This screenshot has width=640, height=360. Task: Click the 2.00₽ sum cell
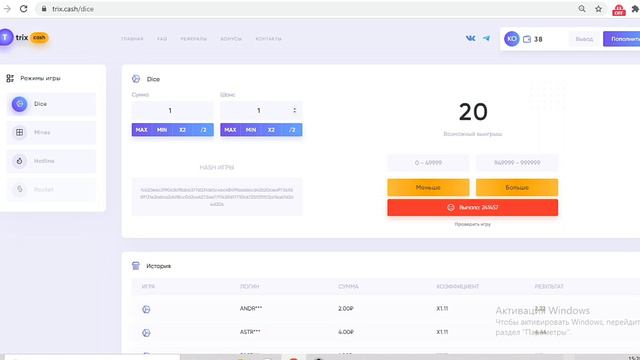point(346,309)
